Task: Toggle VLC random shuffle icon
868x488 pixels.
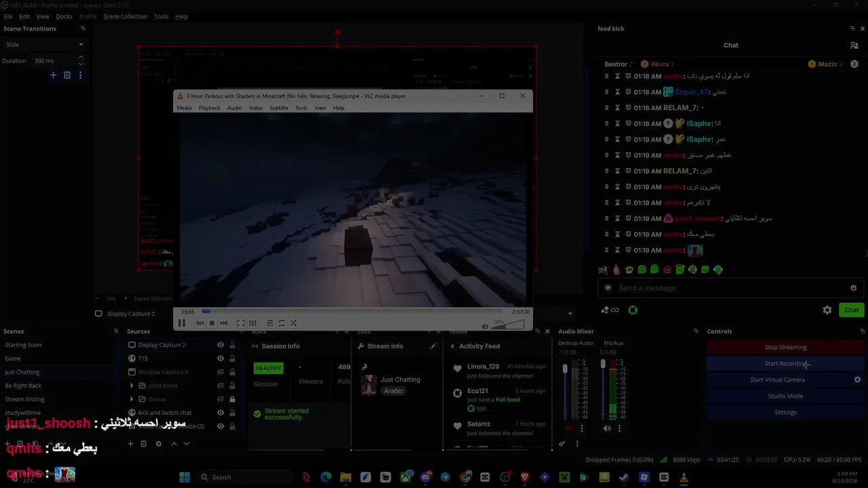Action: tap(293, 323)
